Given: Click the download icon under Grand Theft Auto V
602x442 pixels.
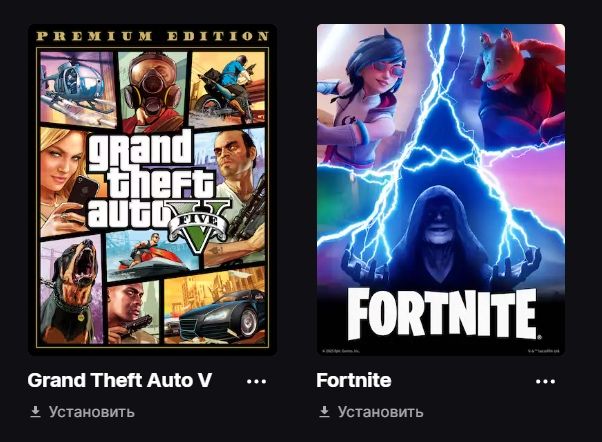Looking at the screenshot, I should (x=35, y=412).
